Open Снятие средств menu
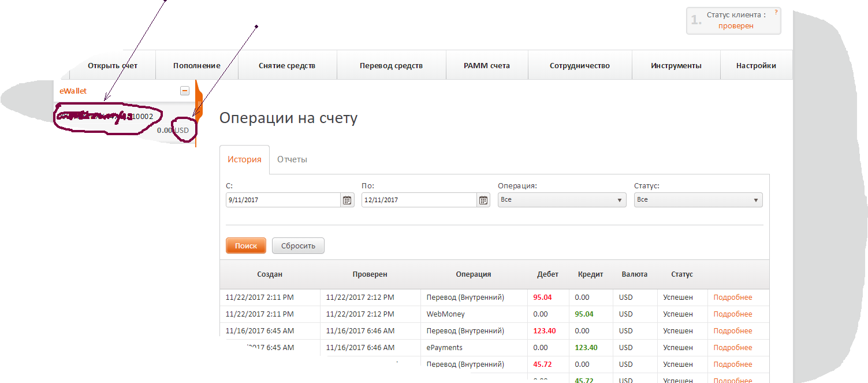The image size is (868, 383). pyautogui.click(x=287, y=65)
